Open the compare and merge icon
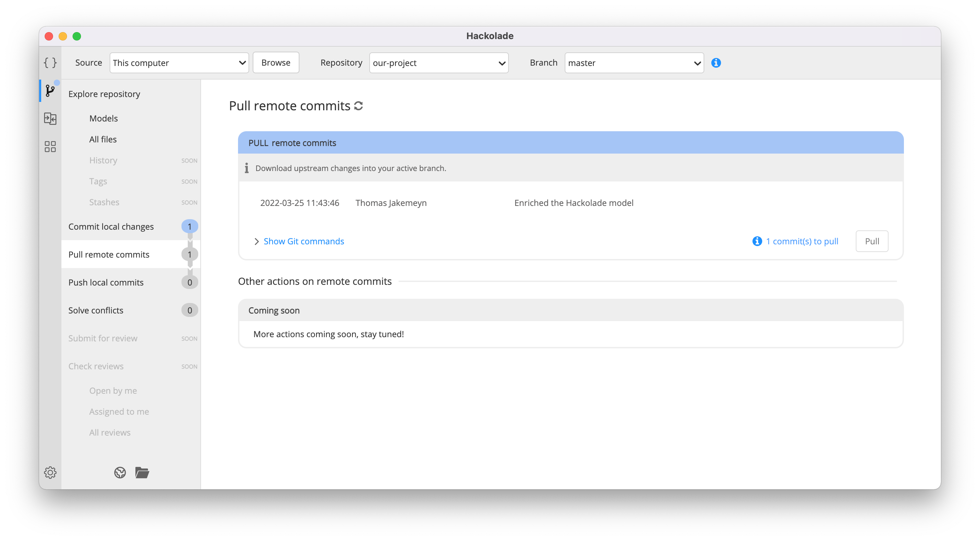The height and width of the screenshot is (541, 980). pyautogui.click(x=50, y=118)
